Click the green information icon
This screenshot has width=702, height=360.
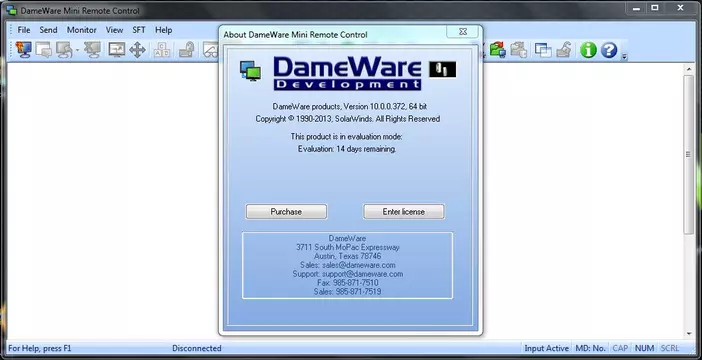(x=588, y=50)
